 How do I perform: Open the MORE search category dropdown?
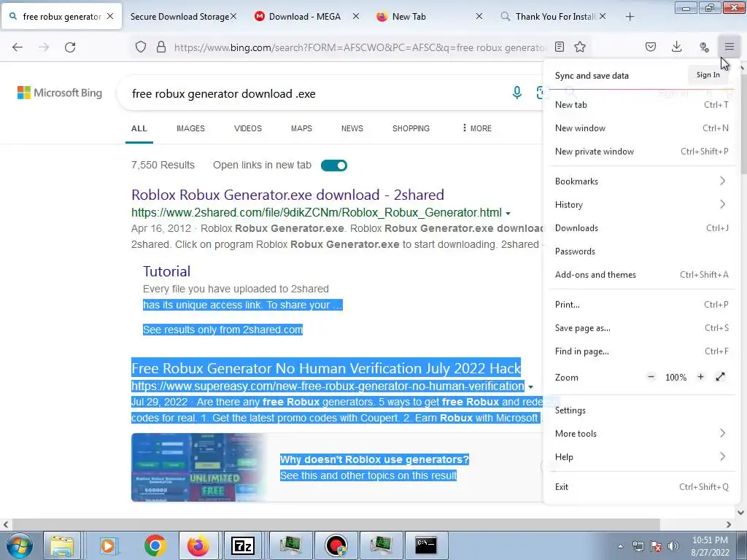476,128
